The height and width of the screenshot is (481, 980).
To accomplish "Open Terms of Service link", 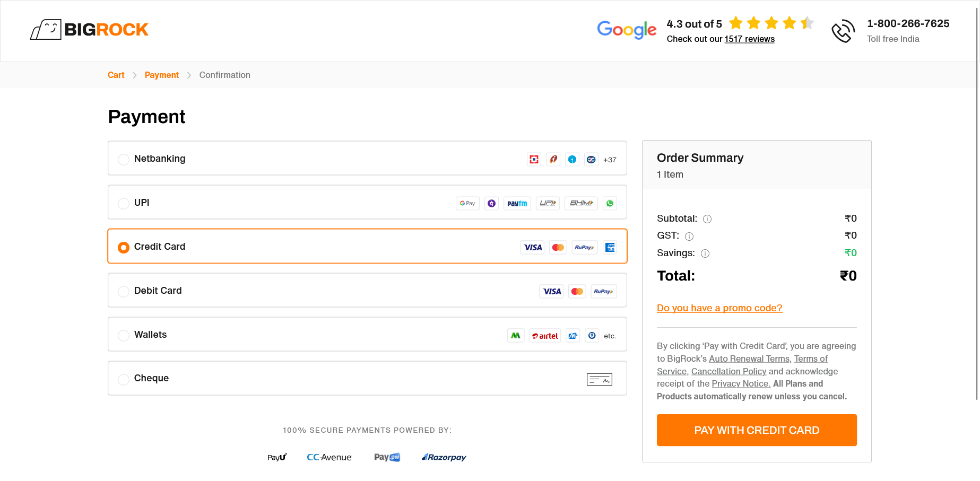I will 811,359.
